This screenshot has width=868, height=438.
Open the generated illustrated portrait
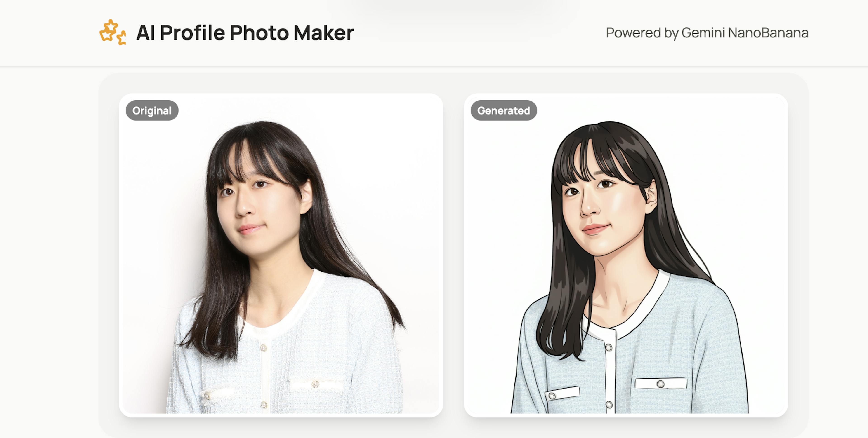pyautogui.click(x=626, y=255)
